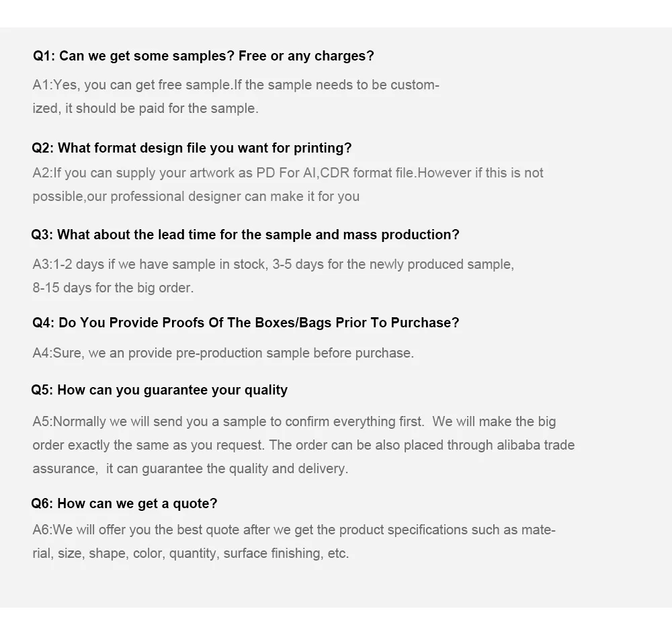Click the A4 answer about pre-production sample

tap(223, 353)
